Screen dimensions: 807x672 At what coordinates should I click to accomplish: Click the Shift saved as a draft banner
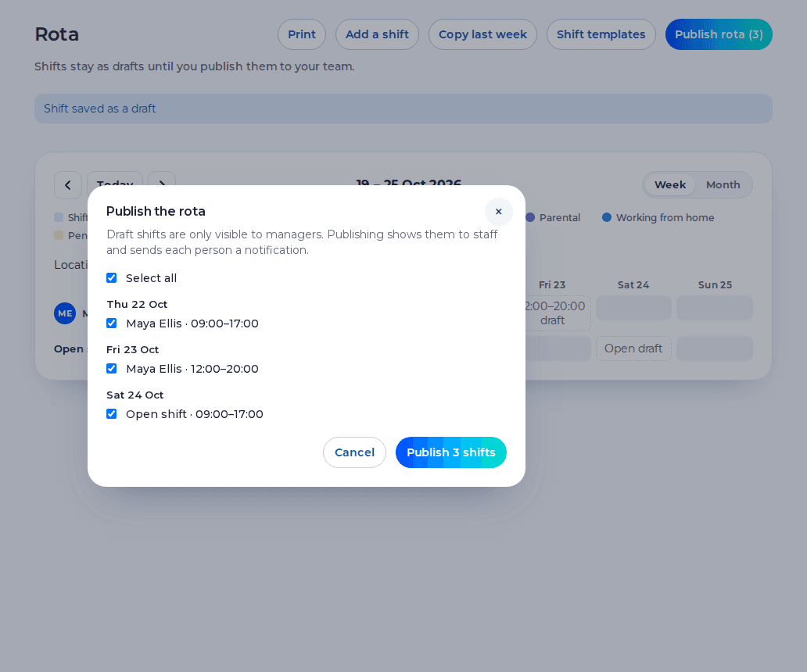click(403, 109)
